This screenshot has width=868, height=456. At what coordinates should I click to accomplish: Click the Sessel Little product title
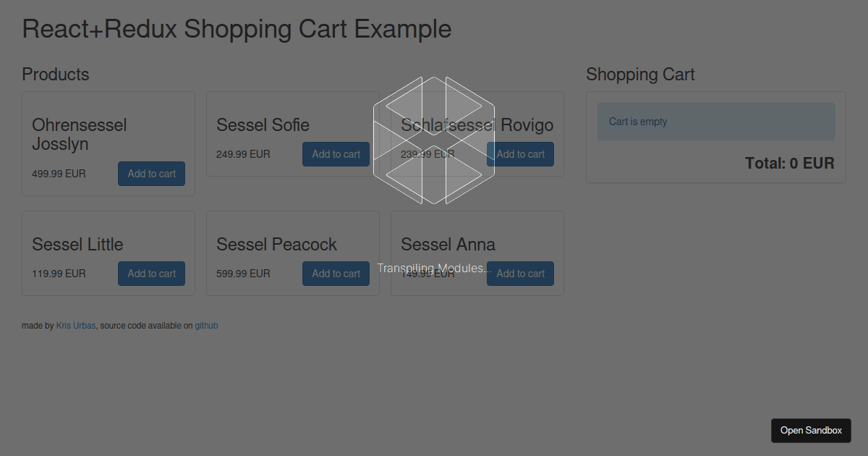tap(77, 245)
